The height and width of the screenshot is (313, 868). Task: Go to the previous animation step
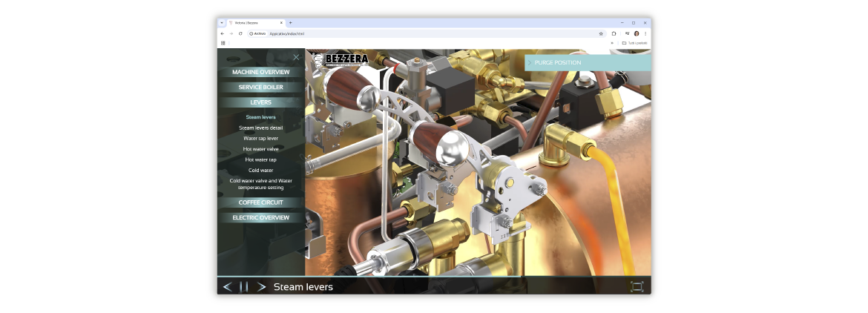point(227,287)
